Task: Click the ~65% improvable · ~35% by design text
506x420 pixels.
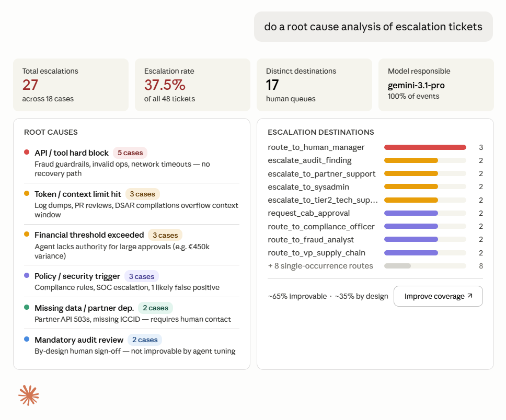Action: pyautogui.click(x=328, y=296)
